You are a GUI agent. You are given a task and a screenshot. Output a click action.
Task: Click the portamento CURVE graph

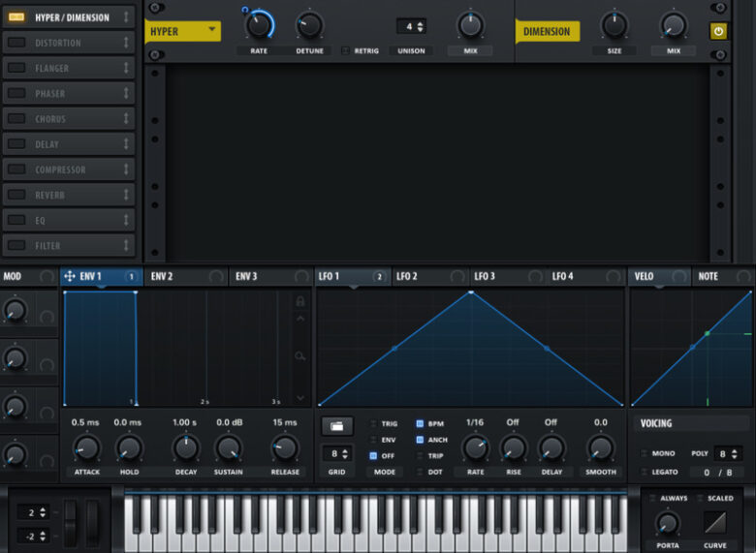[x=715, y=522]
